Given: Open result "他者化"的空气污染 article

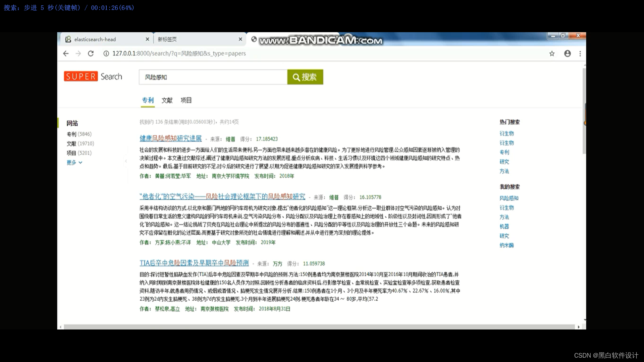Looking at the screenshot, I should point(222,196).
